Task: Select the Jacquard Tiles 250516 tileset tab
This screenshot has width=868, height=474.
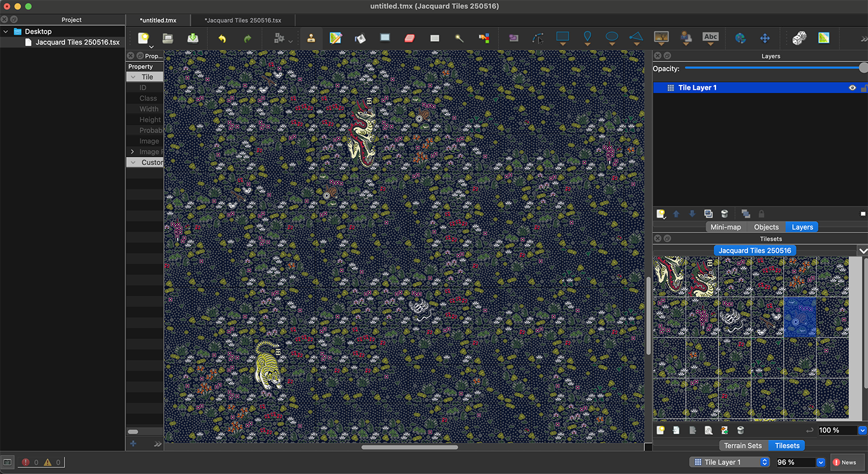Action: click(755, 251)
